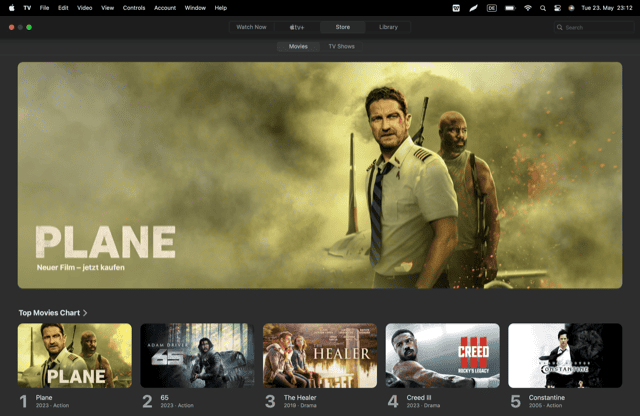Open The Healer movie thumbnail
Screen dimensions: 640x416
click(x=320, y=355)
